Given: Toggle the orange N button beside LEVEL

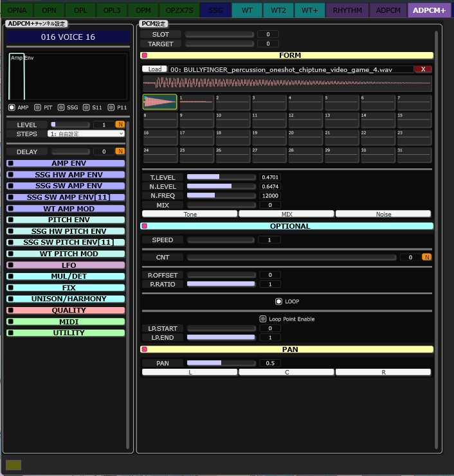Looking at the screenshot, I should point(120,125).
